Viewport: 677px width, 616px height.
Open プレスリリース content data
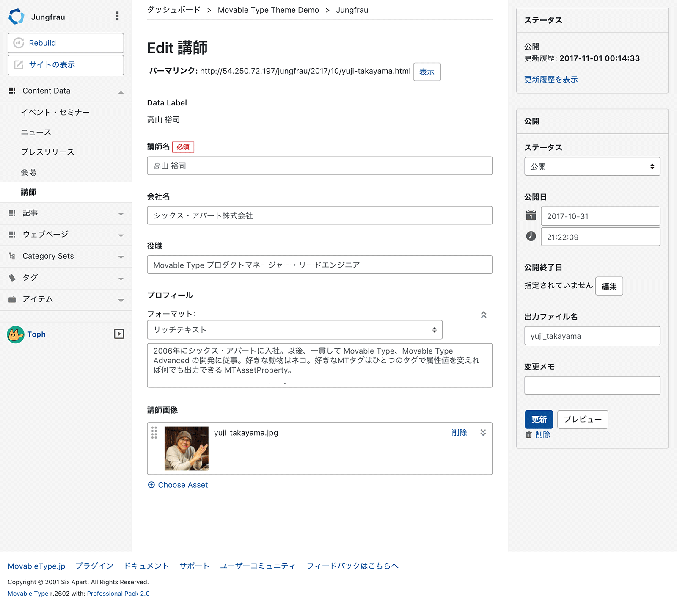[48, 152]
